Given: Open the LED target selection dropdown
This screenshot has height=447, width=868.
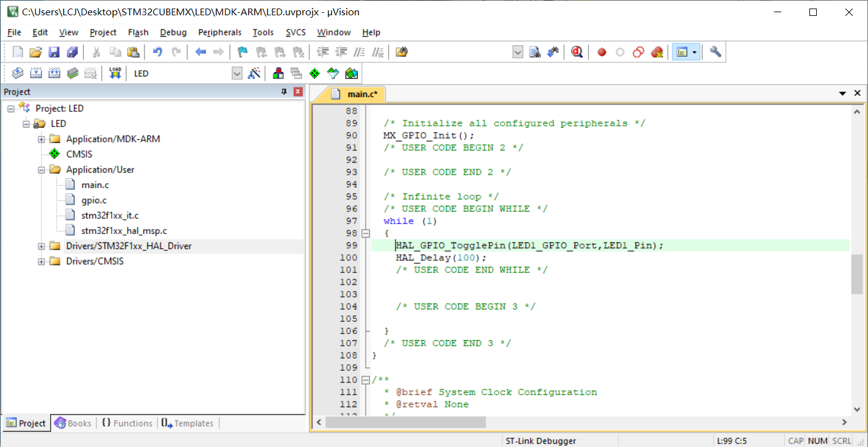Looking at the screenshot, I should coord(237,73).
